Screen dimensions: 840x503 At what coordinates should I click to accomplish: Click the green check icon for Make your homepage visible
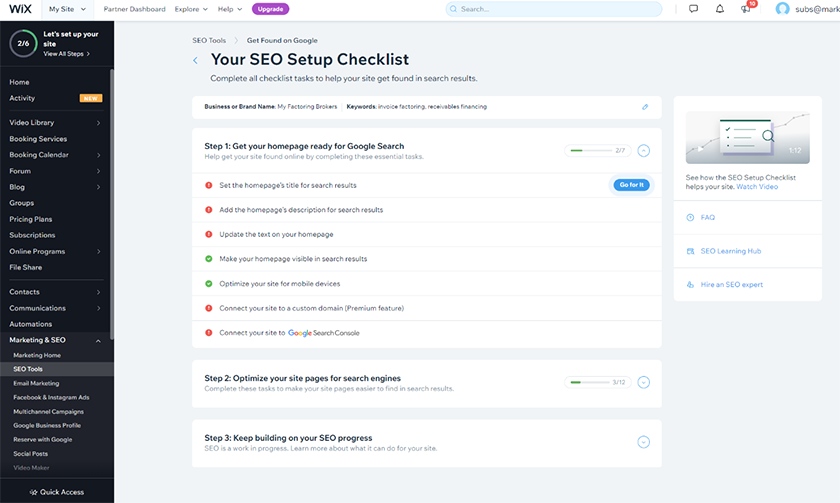209,259
